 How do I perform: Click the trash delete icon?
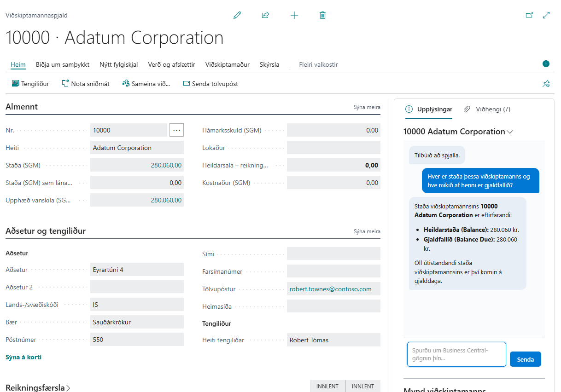pos(322,15)
